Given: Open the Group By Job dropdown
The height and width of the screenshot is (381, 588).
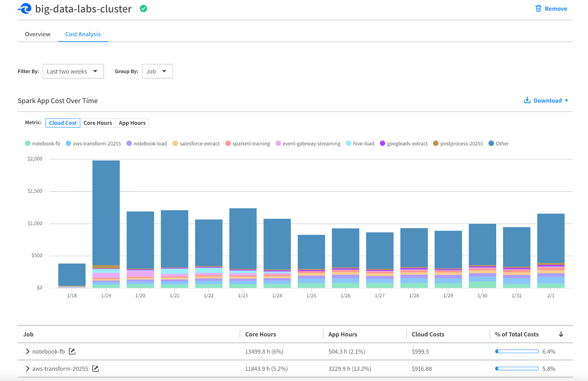Looking at the screenshot, I should (157, 71).
